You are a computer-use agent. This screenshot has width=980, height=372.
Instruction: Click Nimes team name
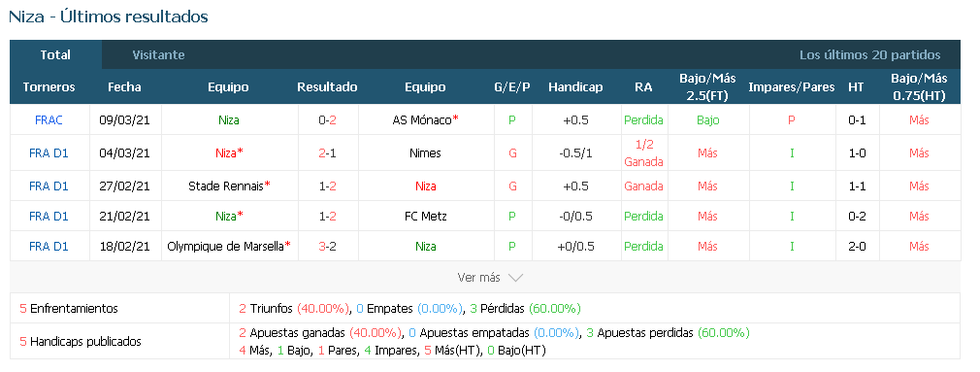(426, 153)
